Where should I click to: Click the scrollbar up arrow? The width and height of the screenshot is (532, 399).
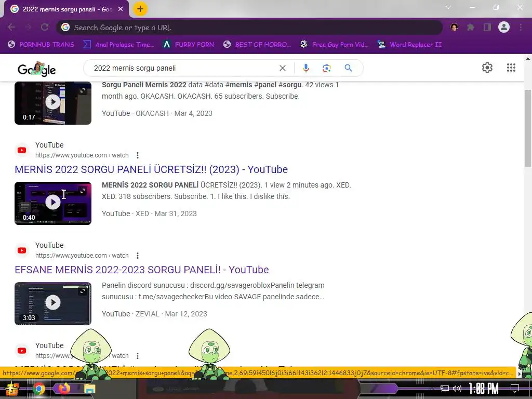(x=528, y=59)
